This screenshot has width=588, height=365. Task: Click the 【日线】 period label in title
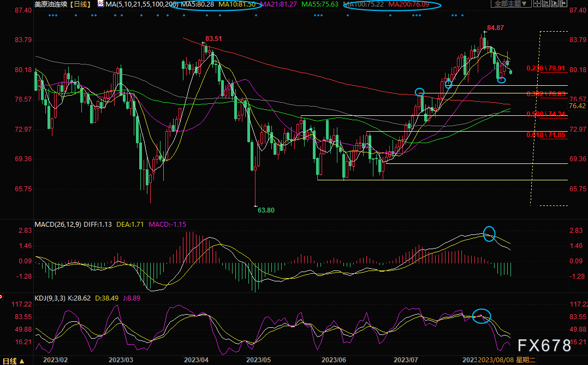tap(80, 4)
